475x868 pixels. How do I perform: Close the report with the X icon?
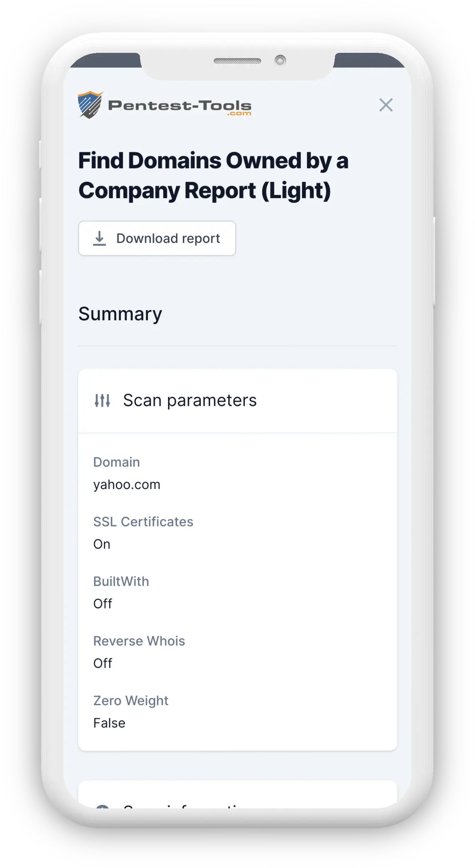[x=386, y=105]
